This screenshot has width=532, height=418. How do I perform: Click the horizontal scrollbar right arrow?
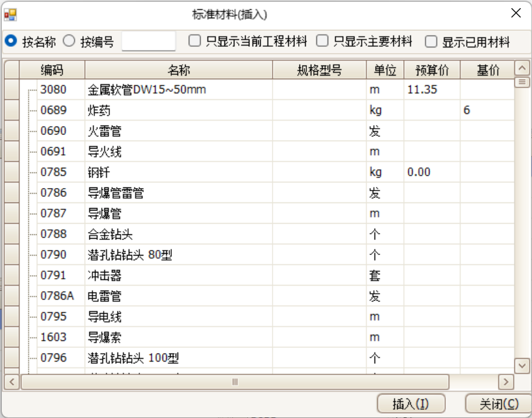(x=506, y=382)
